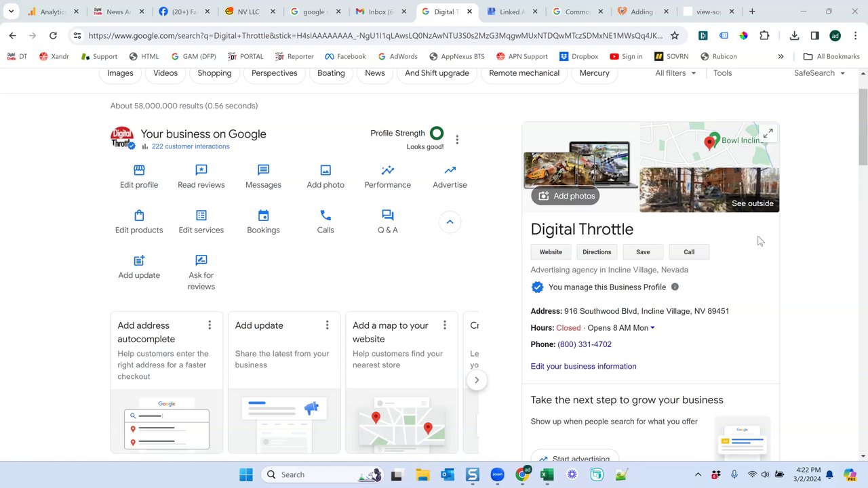Click the Add update shortcut icon
Image resolution: width=868 pixels, height=488 pixels.
click(139, 260)
